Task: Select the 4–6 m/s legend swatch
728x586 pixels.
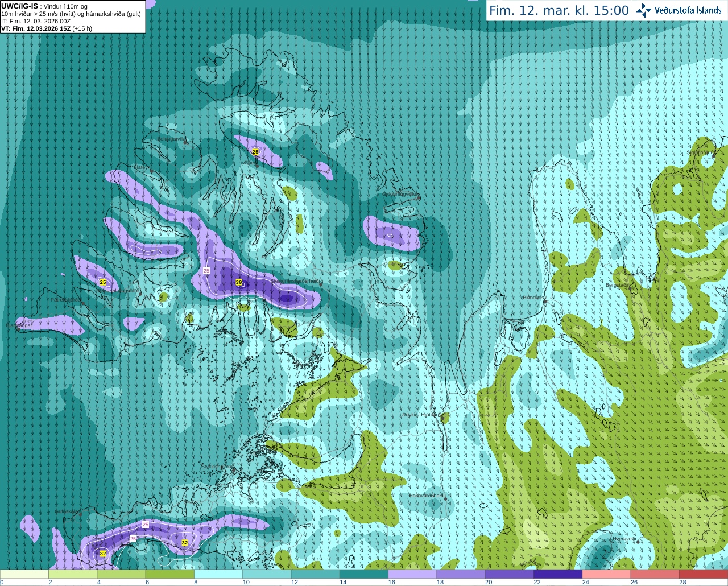Action: click(x=121, y=574)
